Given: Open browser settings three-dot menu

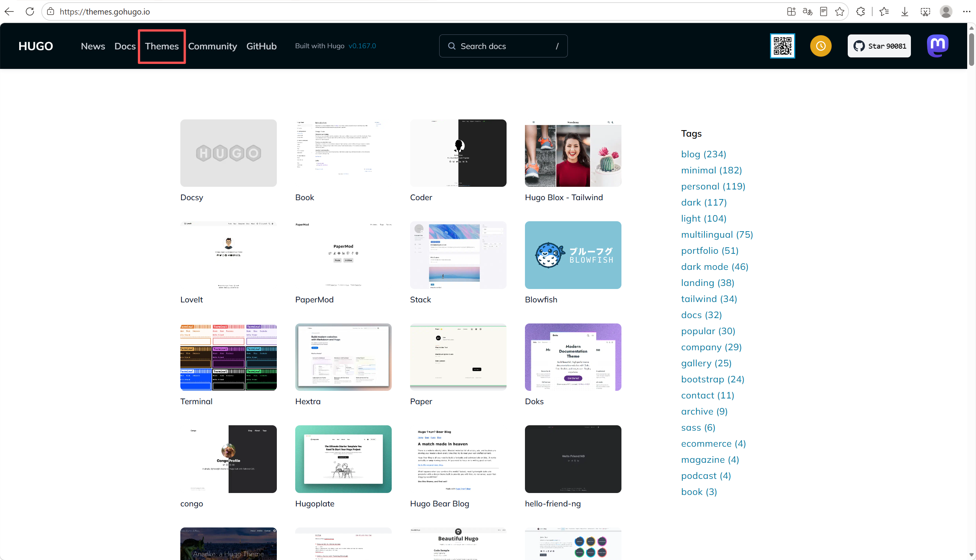Looking at the screenshot, I should coord(966,11).
